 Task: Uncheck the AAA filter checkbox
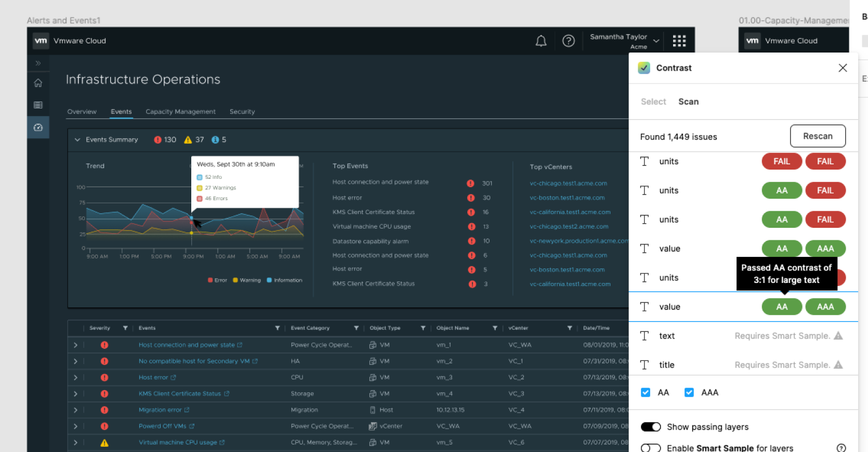pos(689,393)
